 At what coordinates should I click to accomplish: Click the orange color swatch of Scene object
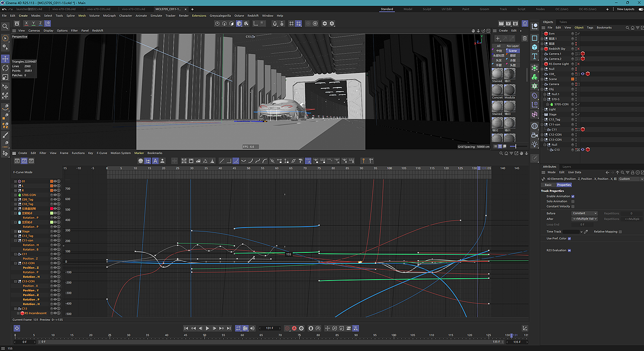[x=573, y=79]
